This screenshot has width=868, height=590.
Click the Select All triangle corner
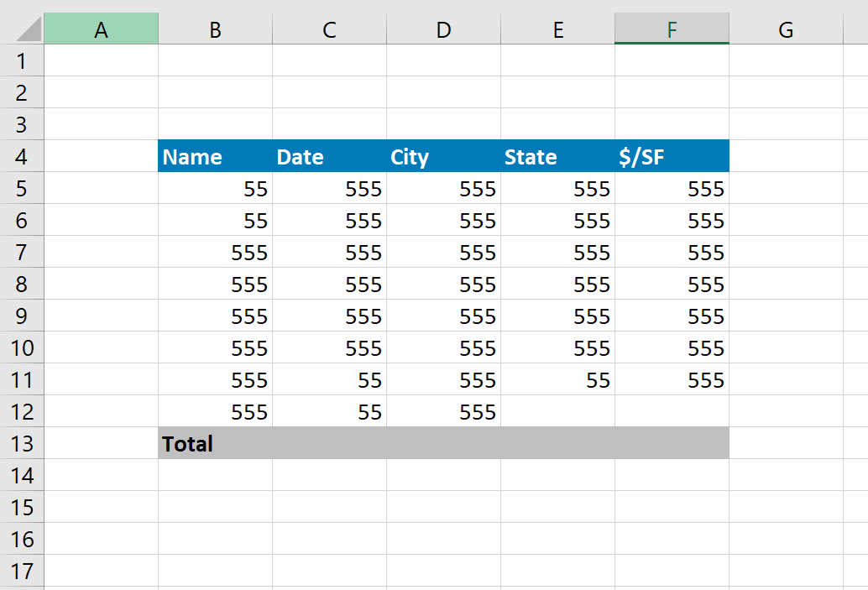pyautogui.click(x=23, y=29)
